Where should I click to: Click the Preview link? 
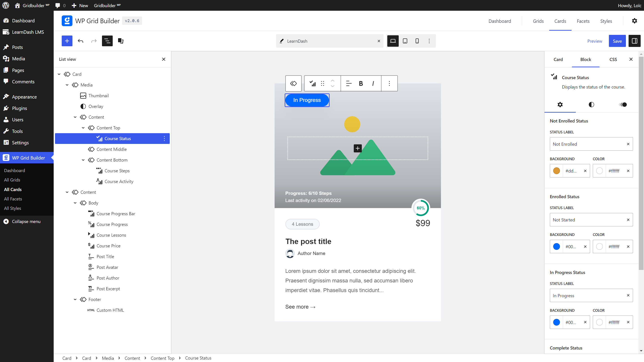coord(595,41)
